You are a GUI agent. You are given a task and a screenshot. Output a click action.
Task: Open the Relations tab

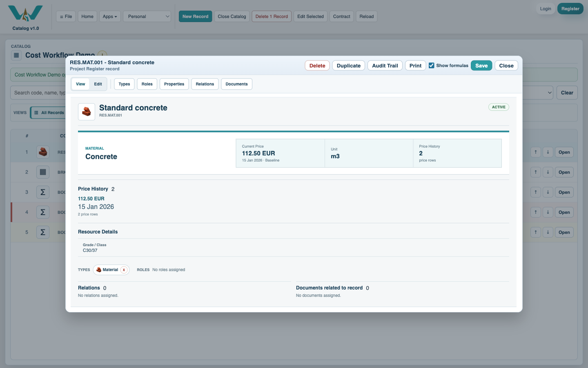205,84
